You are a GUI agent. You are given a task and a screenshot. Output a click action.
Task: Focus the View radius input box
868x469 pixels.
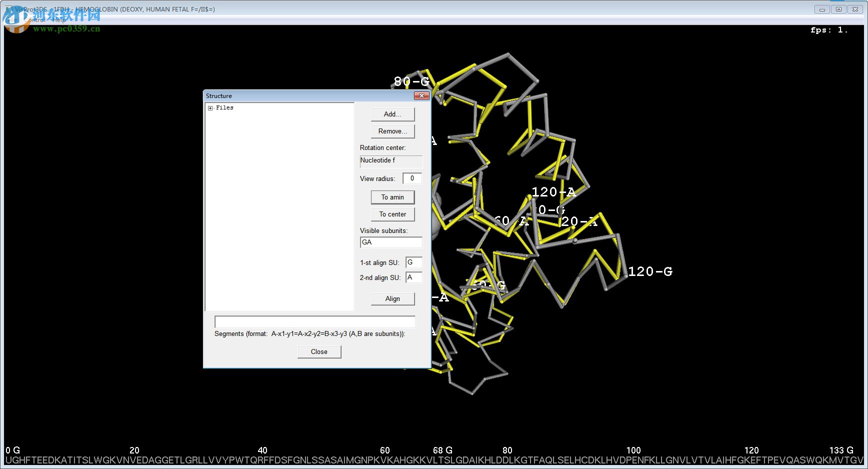point(412,178)
